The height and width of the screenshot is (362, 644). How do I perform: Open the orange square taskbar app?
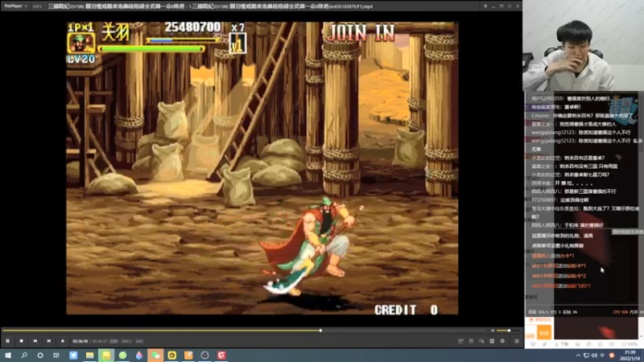[188, 355]
